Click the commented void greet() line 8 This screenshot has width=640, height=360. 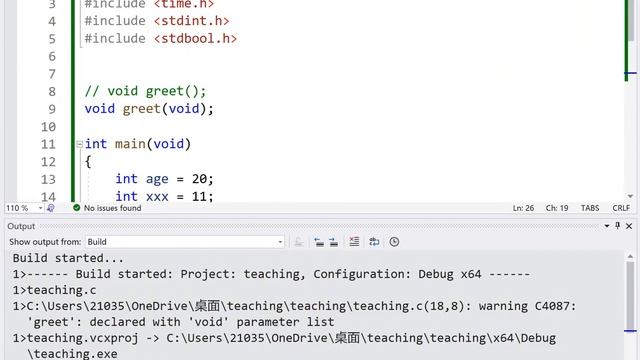pyautogui.click(x=145, y=91)
